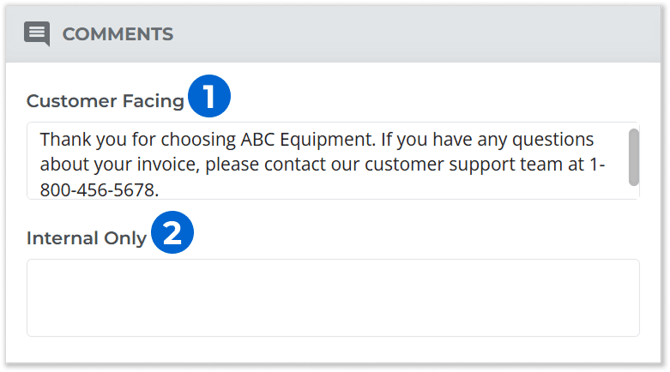Click the gray Comments panel header bar
Screen dimensions: 670x372
(333, 34)
